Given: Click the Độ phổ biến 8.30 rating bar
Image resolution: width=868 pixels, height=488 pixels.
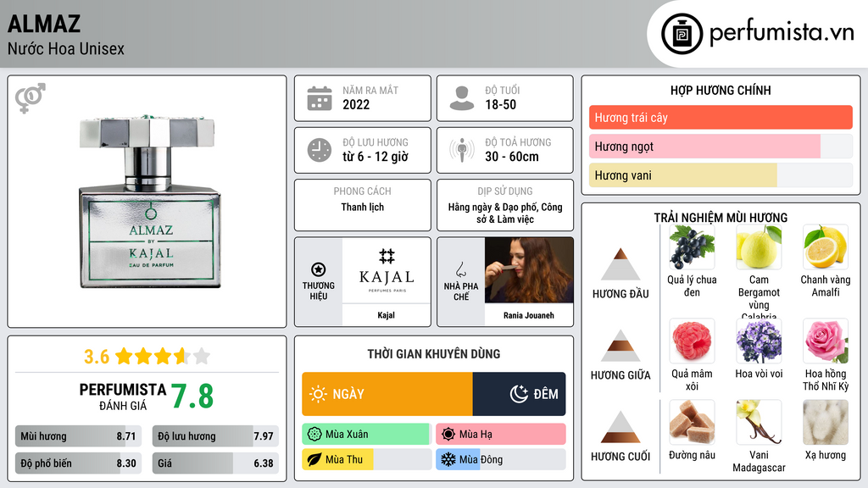Looking at the screenshot, I should pyautogui.click(x=78, y=463).
